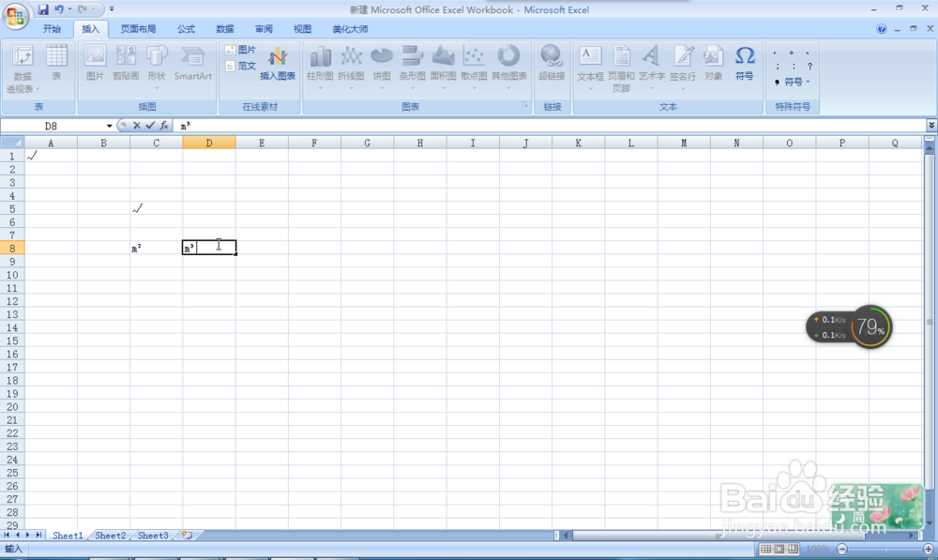Open the clip art (剪贴画) tool
Viewport: 938px width, 560px height.
[x=126, y=63]
